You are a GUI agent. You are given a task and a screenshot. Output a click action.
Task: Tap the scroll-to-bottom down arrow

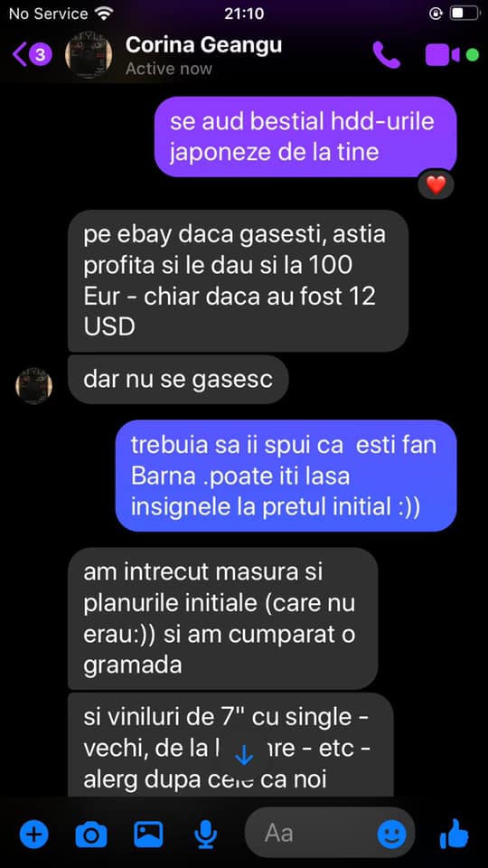(x=243, y=754)
